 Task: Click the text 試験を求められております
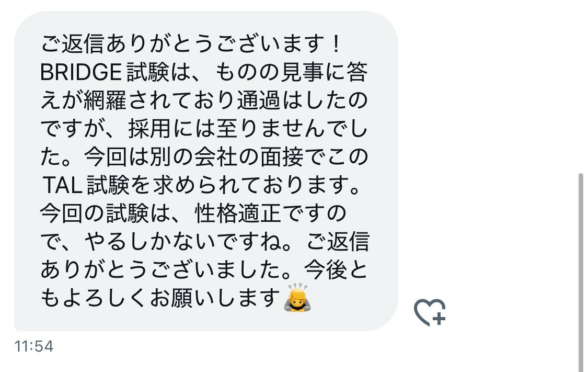click(x=224, y=185)
